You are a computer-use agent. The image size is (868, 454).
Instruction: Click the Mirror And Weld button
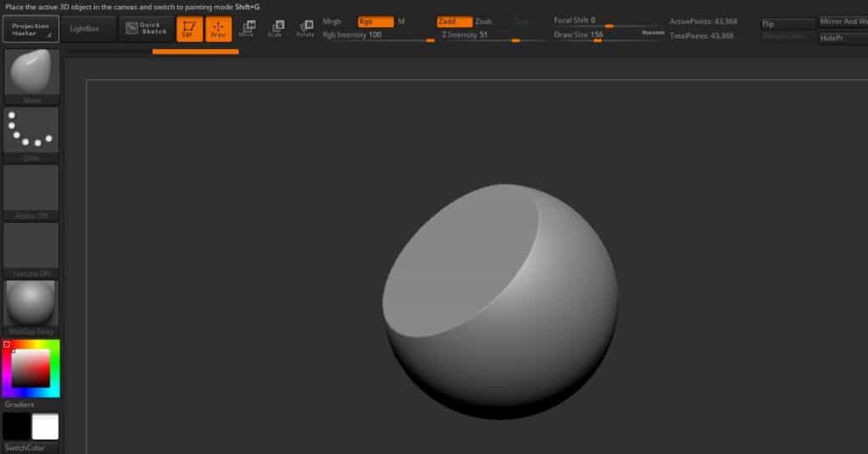point(843,22)
